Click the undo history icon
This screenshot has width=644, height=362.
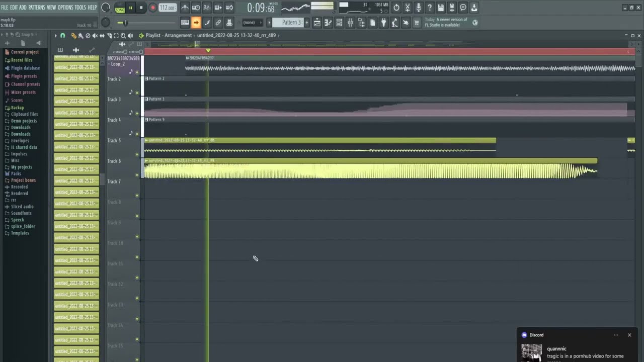pyautogui.click(x=396, y=8)
